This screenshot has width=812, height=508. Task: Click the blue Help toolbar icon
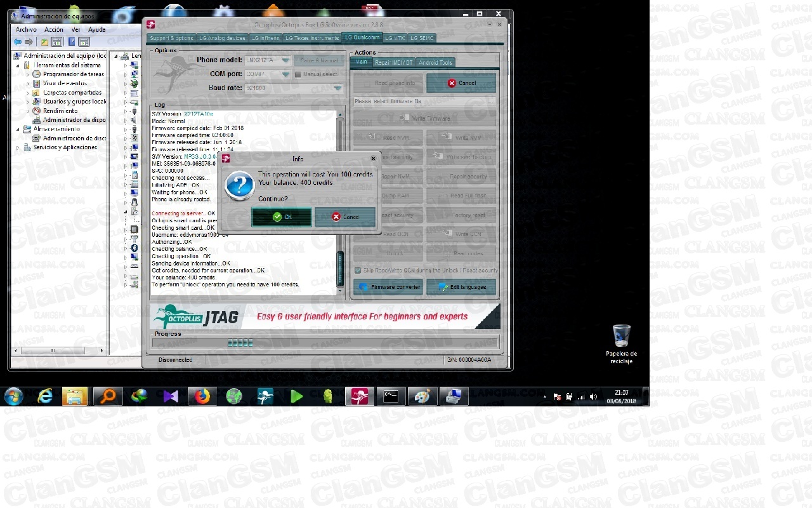click(72, 42)
